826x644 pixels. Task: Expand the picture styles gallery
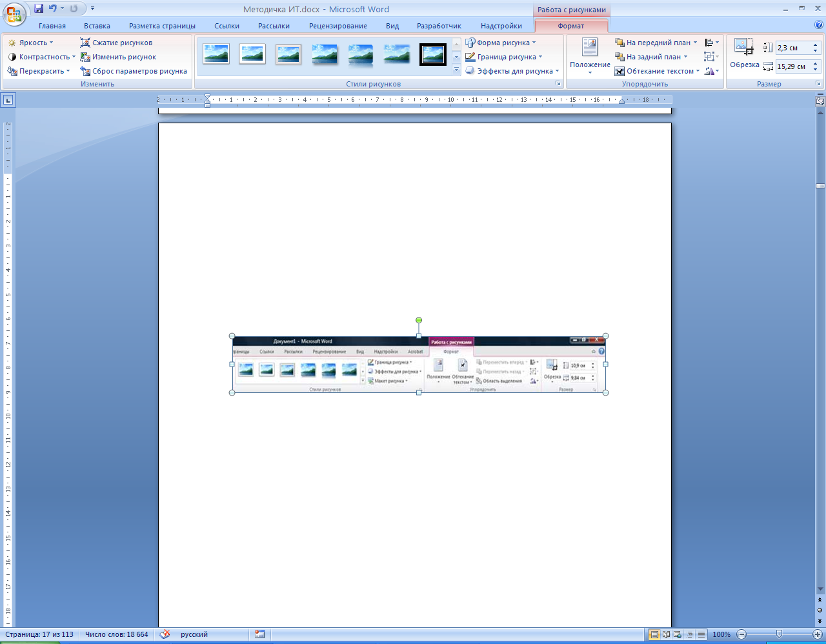(x=457, y=70)
